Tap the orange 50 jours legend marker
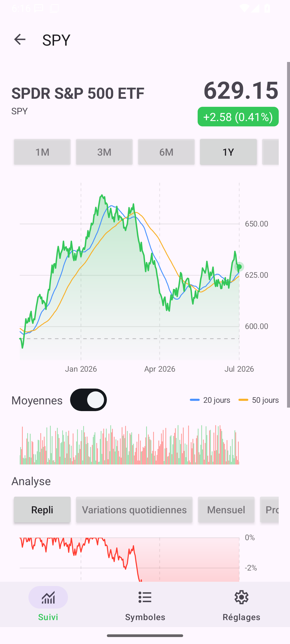Screen dimensions: 290x644 click(x=243, y=400)
